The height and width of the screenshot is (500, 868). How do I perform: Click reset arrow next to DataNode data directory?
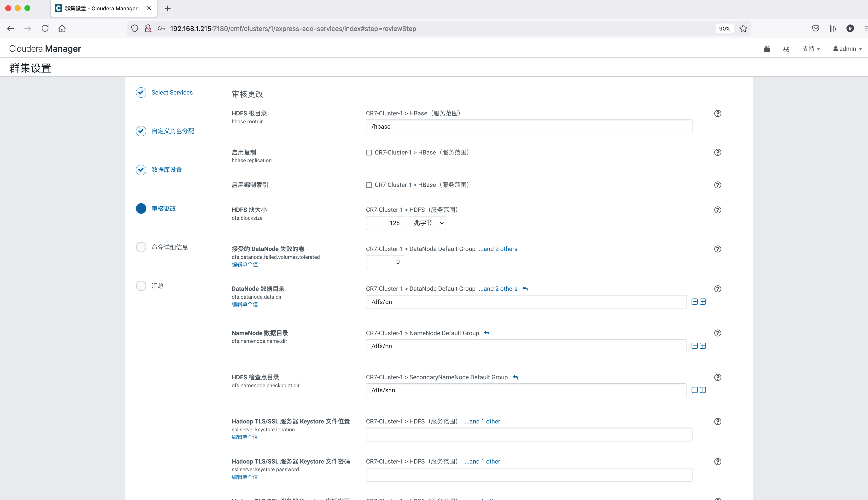(525, 289)
